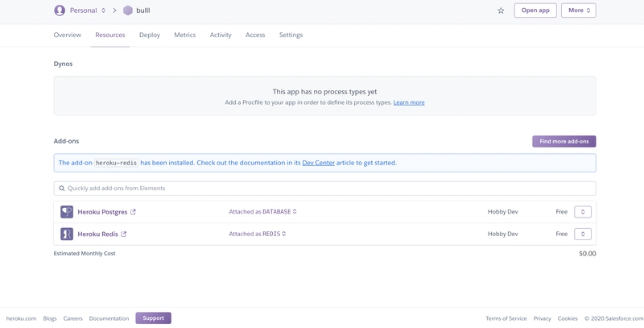Click the Open app button

tap(535, 10)
